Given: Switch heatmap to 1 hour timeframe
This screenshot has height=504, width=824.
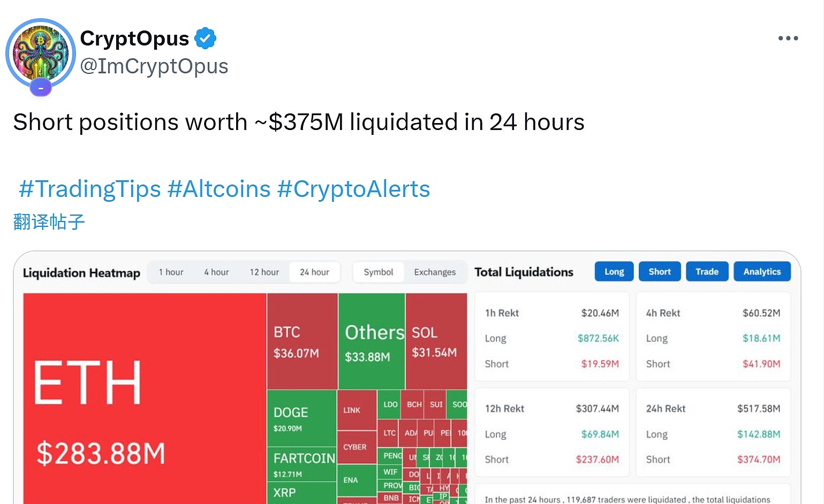Looking at the screenshot, I should 171,272.
